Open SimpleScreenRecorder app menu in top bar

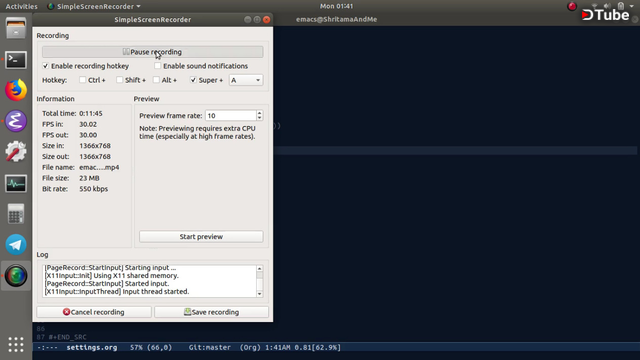click(x=94, y=6)
